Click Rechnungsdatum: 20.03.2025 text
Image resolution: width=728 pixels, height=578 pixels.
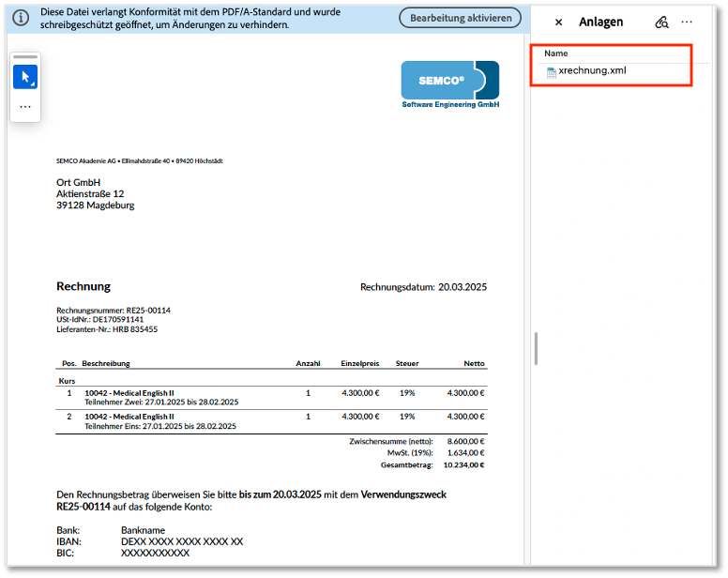(x=423, y=287)
